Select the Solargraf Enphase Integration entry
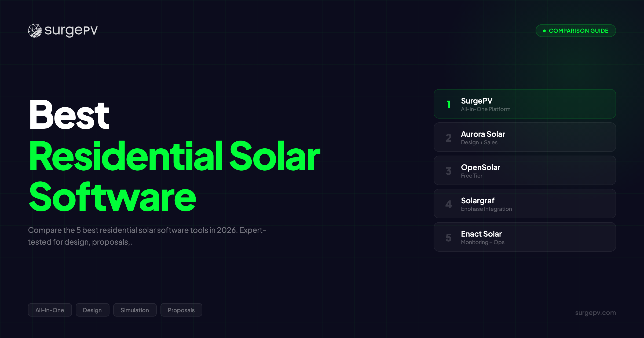 point(525,204)
